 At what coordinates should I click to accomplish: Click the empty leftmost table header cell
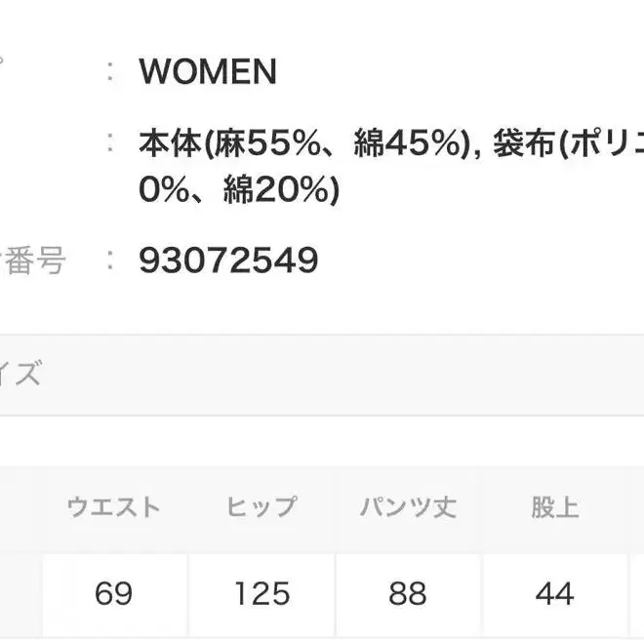[x=18, y=507]
